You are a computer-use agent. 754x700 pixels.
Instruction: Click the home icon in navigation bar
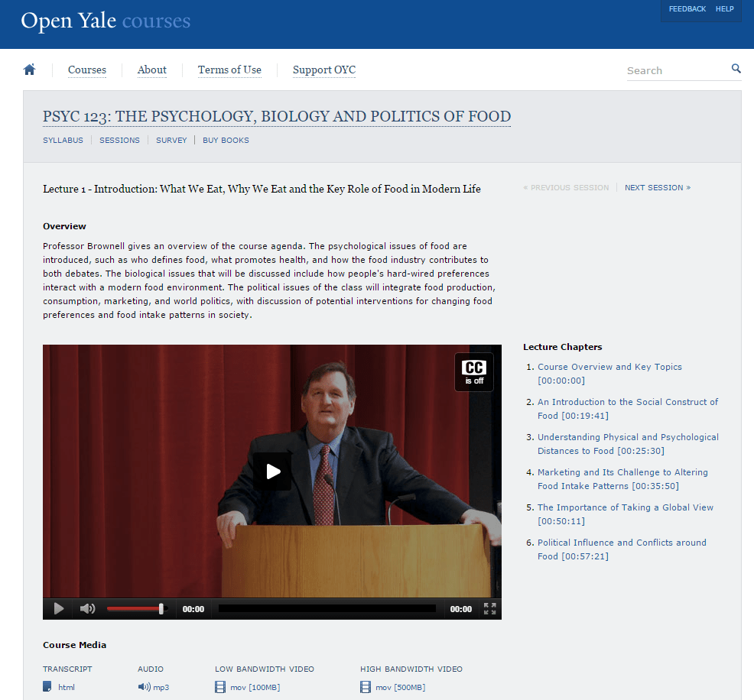point(30,70)
